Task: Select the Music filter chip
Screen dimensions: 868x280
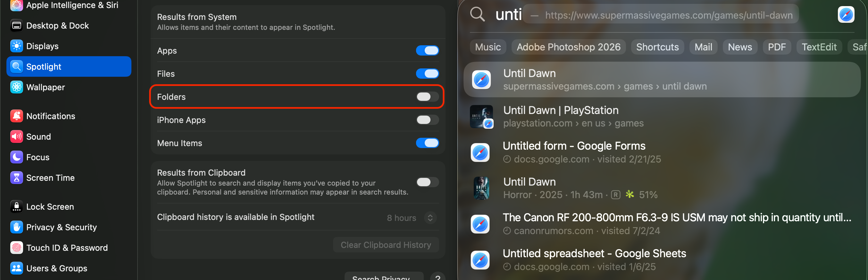Action: pyautogui.click(x=488, y=47)
